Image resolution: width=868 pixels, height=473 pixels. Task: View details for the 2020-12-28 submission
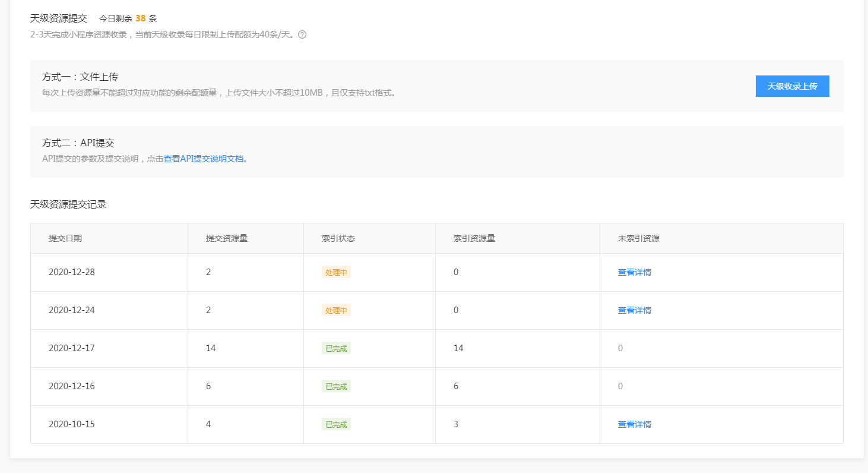(x=634, y=272)
